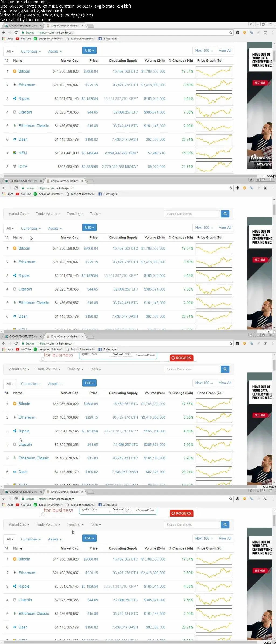This screenshot has height=644, width=276.
Task: Select the CryptoCurrency Market tab in the 00:01:40 frame
Action: [x=64, y=336]
